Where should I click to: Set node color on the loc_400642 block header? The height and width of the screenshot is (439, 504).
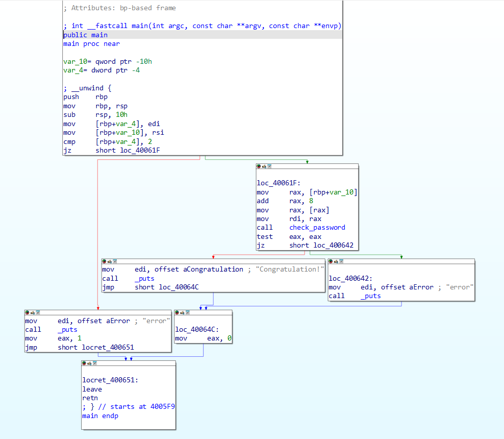331,261
